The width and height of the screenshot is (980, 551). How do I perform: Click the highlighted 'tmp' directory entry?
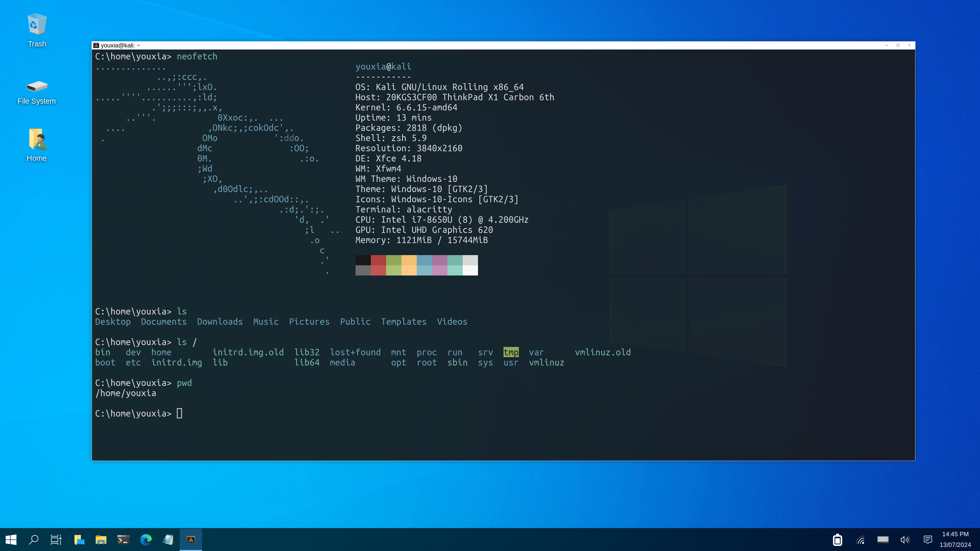coord(511,353)
